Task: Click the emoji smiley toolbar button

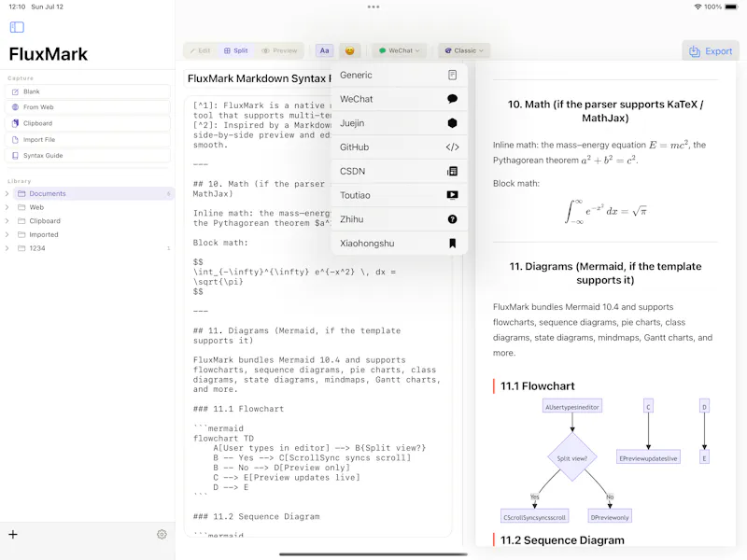Action: pos(349,50)
